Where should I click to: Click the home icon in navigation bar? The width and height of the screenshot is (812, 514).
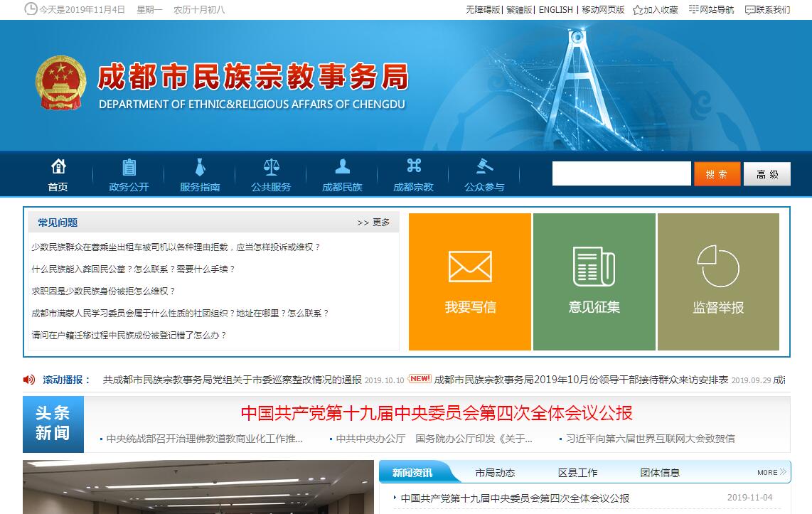point(58,167)
